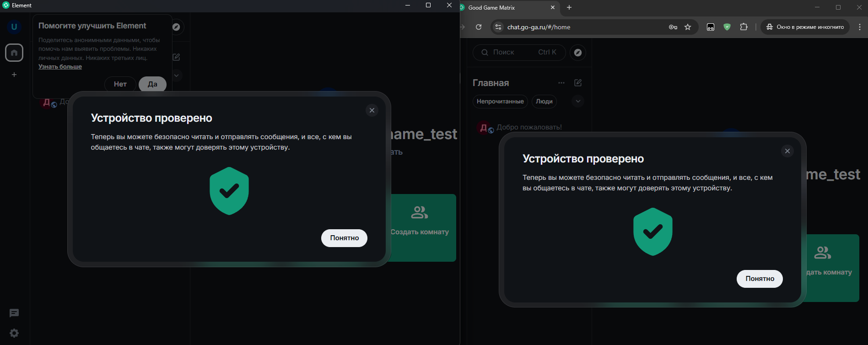This screenshot has height=345, width=868.
Task: Select the Непрочитанные filter
Action: tap(500, 102)
